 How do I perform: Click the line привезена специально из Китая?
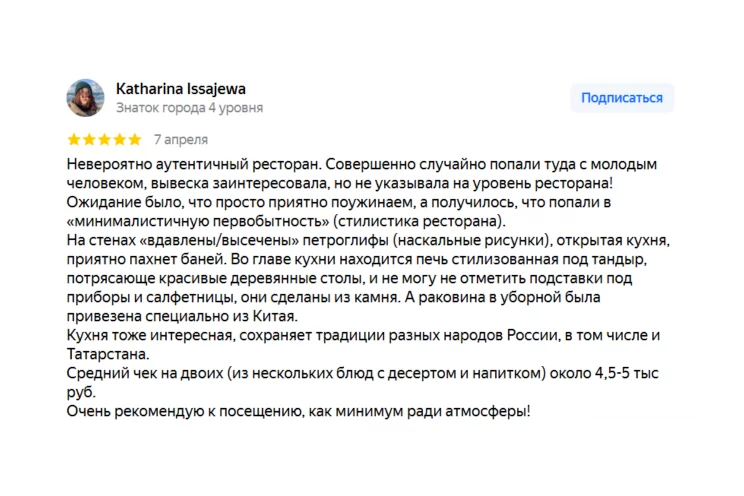[x=182, y=316]
